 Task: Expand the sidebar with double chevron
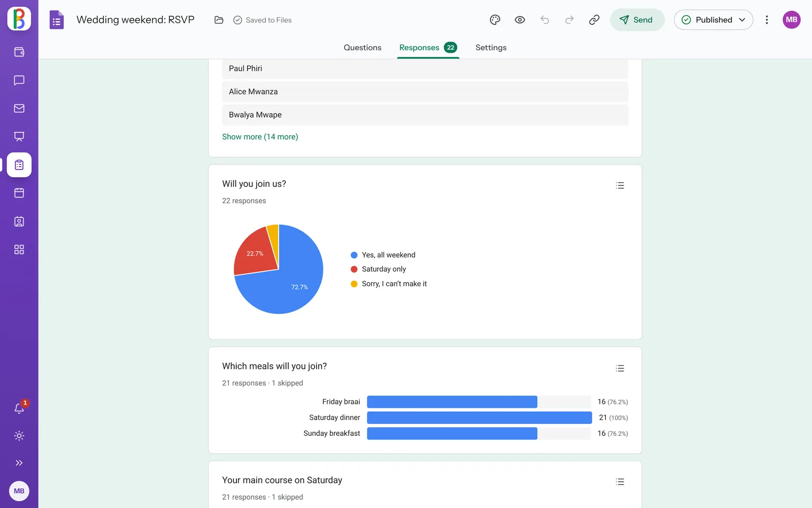click(19, 463)
